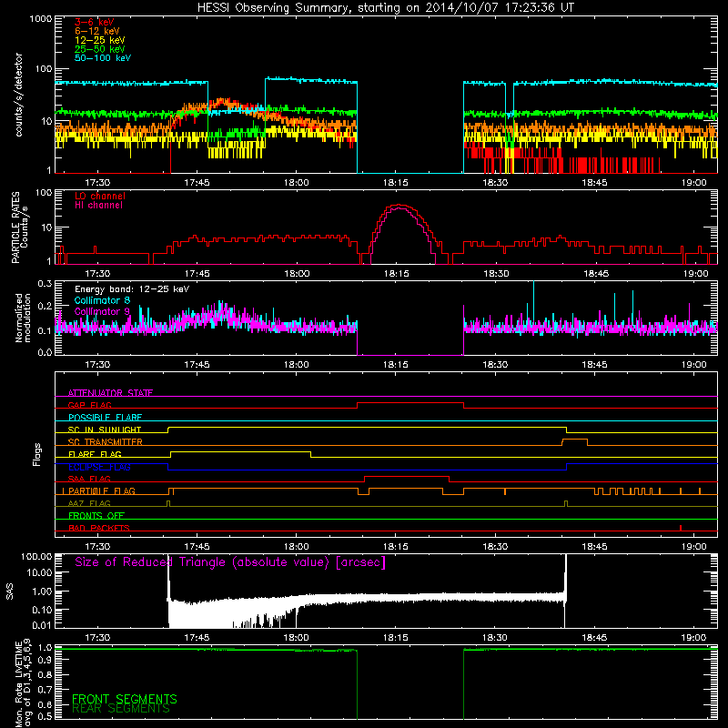Click the FLARE FLAG label
Viewport: 728px width, 728px height.
click(95, 454)
